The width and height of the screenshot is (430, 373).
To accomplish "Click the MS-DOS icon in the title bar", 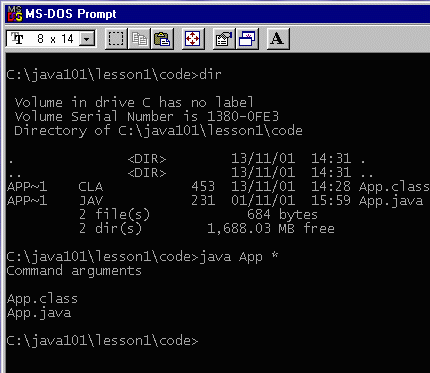I will [x=15, y=14].
